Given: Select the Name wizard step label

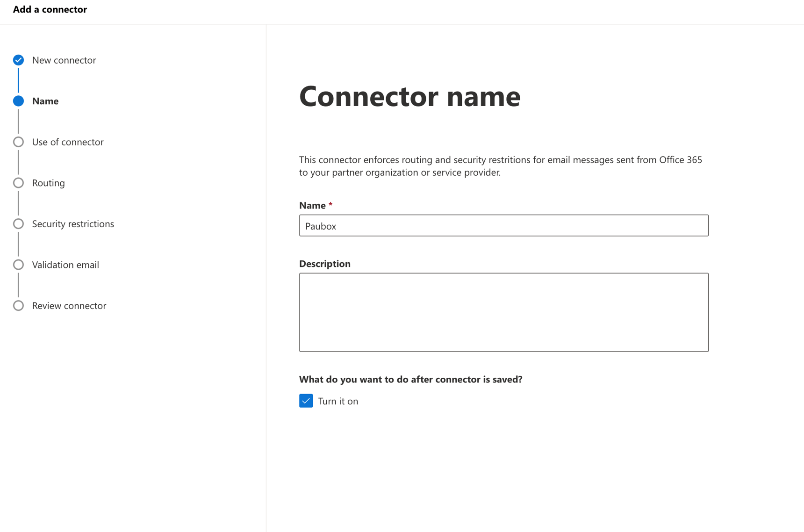Looking at the screenshot, I should pos(45,101).
